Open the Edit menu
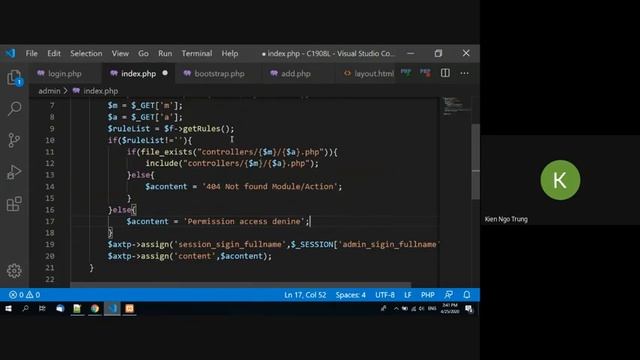The image size is (640, 360). point(54,53)
